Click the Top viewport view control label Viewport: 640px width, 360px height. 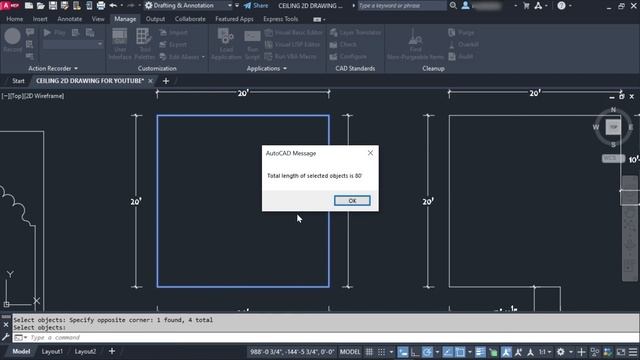tap(18, 96)
